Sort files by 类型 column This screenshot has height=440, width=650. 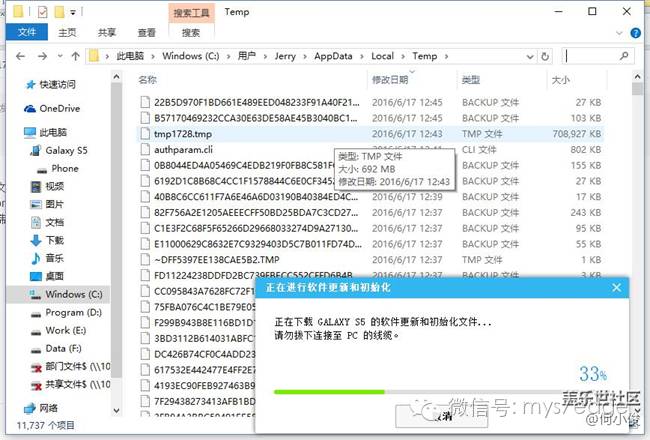(x=471, y=80)
